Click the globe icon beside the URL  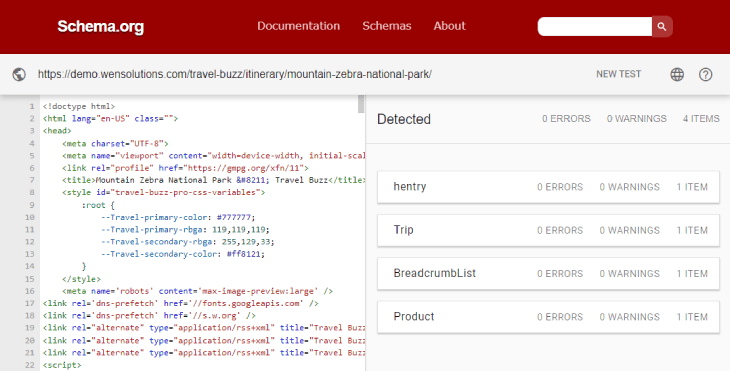(19, 74)
